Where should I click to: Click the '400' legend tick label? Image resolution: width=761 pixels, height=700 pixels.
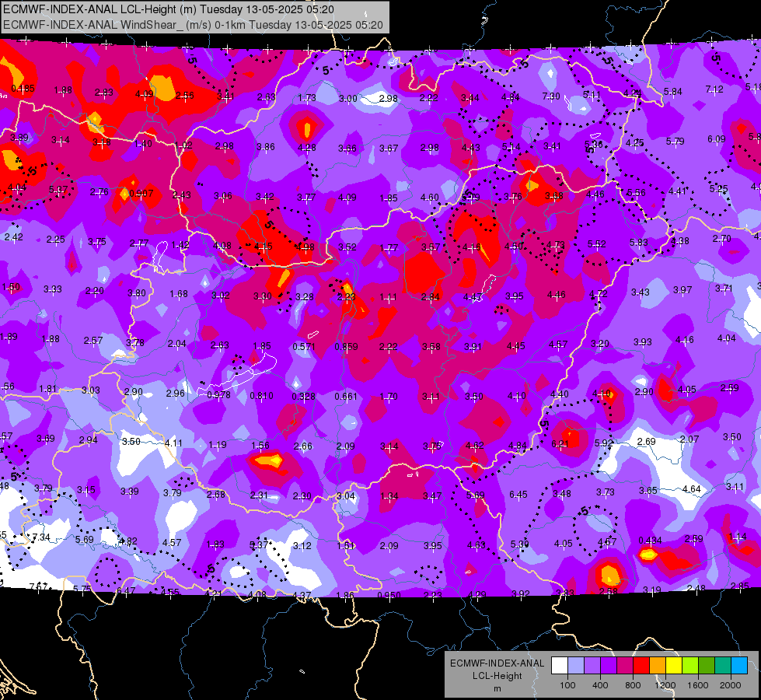tap(600, 685)
